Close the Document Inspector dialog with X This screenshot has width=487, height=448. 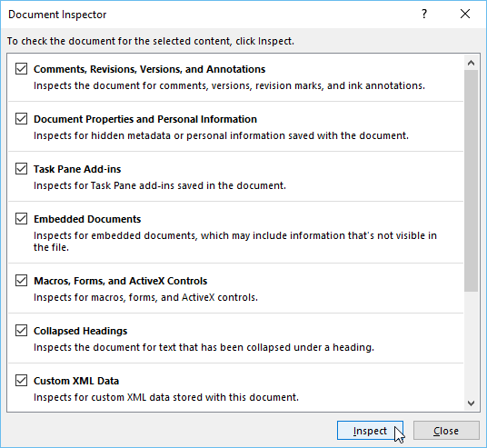tap(465, 14)
